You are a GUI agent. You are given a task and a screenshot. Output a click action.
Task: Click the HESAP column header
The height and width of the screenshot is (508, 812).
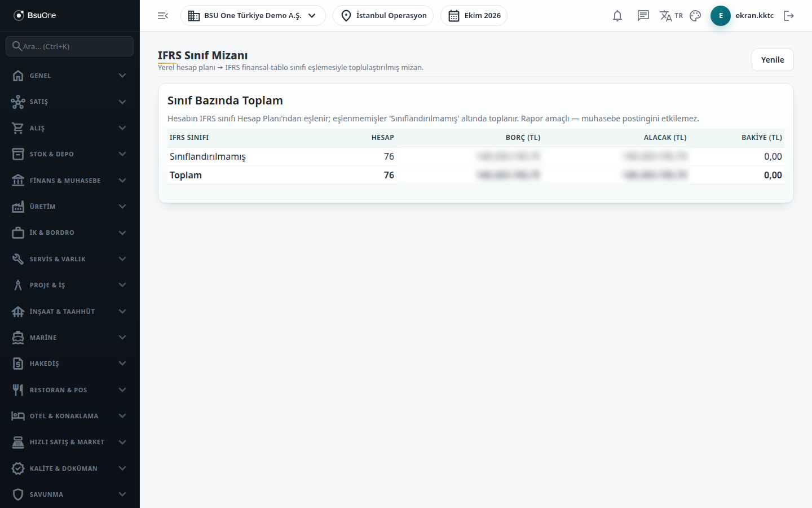[x=383, y=138]
